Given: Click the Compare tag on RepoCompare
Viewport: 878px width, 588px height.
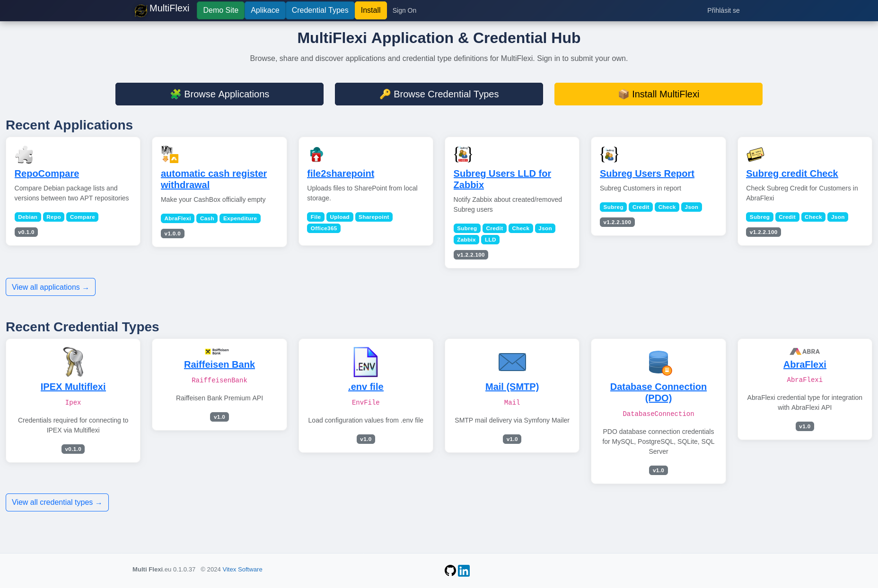Looking at the screenshot, I should pos(82,217).
